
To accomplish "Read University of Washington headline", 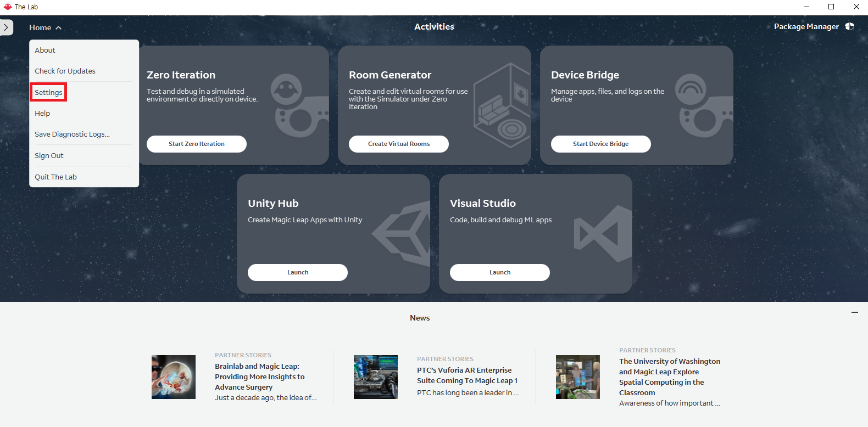I will [670, 377].
